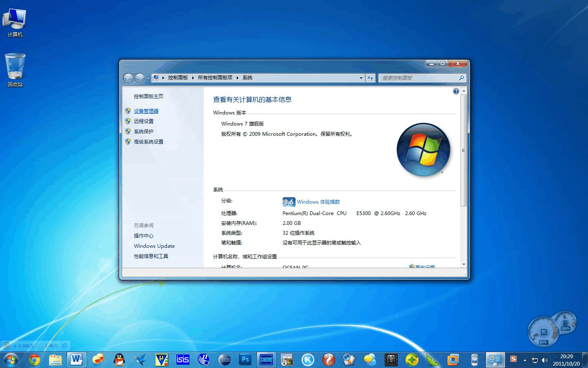Expand the 控制面板 breadcrumb arrow
This screenshot has width=588, height=368.
[193, 78]
